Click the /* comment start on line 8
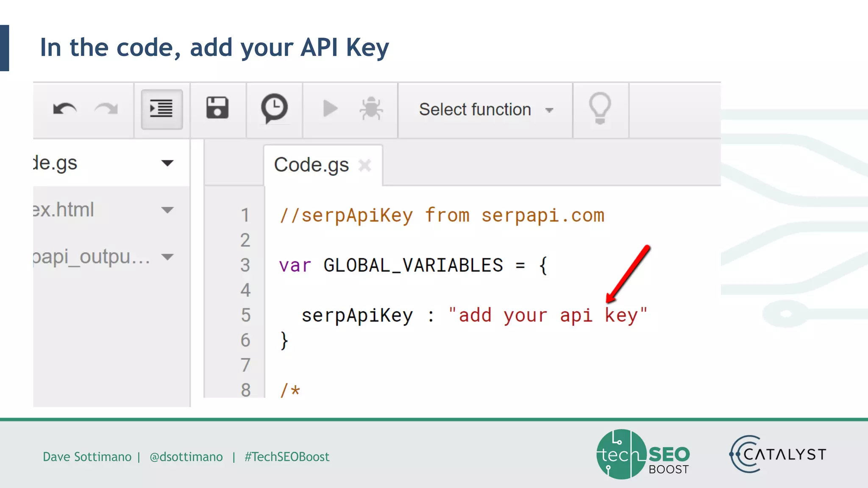868x488 pixels. tap(290, 390)
